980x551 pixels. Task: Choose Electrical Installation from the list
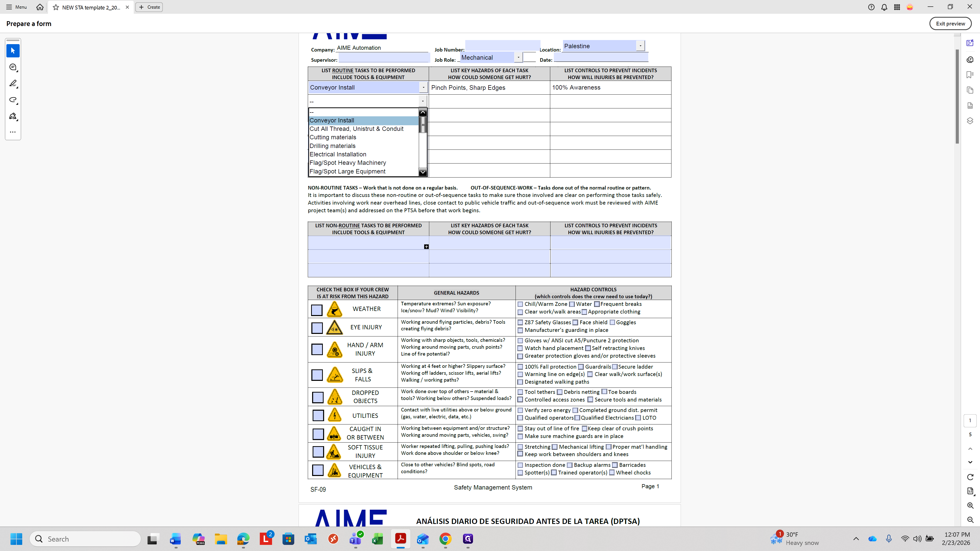click(x=338, y=154)
